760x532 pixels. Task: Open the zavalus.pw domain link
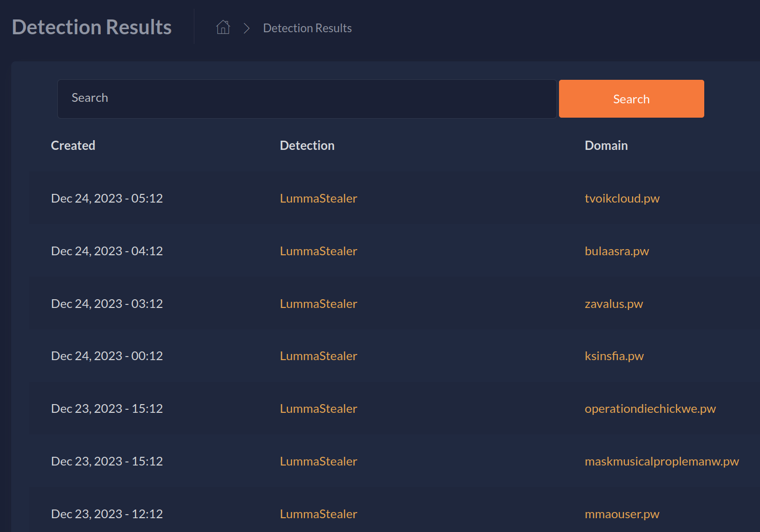coord(614,304)
